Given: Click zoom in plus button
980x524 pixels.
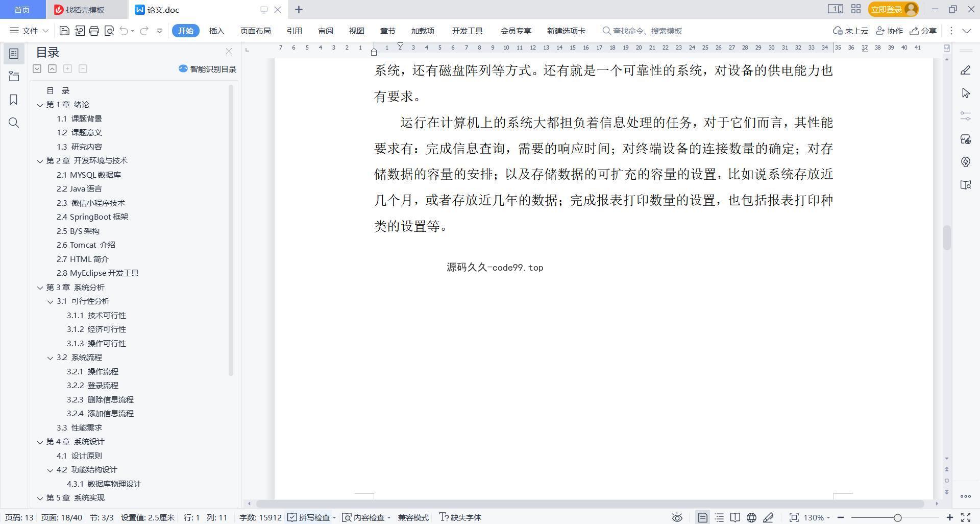Looking at the screenshot, I should point(950,517).
